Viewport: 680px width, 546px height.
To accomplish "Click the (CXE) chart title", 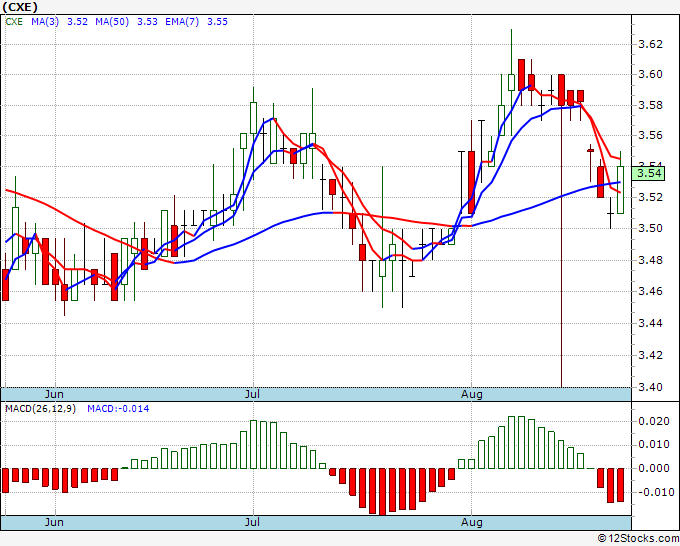I will pyautogui.click(x=20, y=7).
